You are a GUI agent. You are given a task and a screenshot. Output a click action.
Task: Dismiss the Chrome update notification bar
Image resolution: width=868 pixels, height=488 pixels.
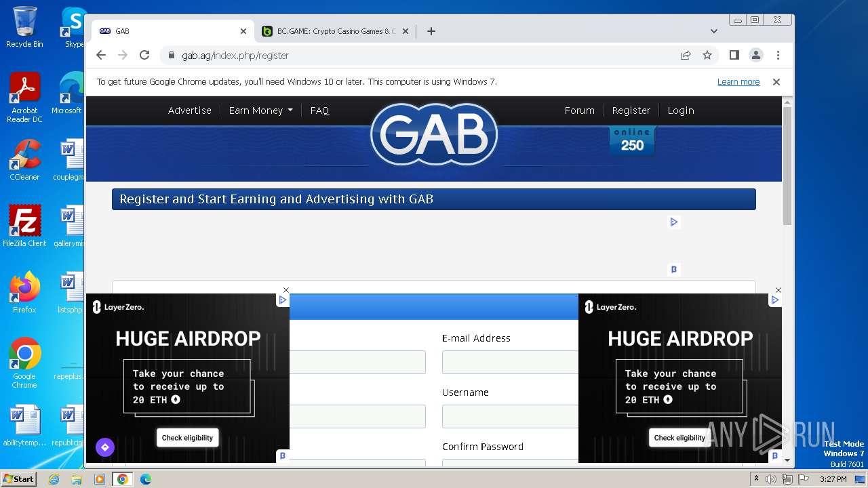click(x=776, y=82)
